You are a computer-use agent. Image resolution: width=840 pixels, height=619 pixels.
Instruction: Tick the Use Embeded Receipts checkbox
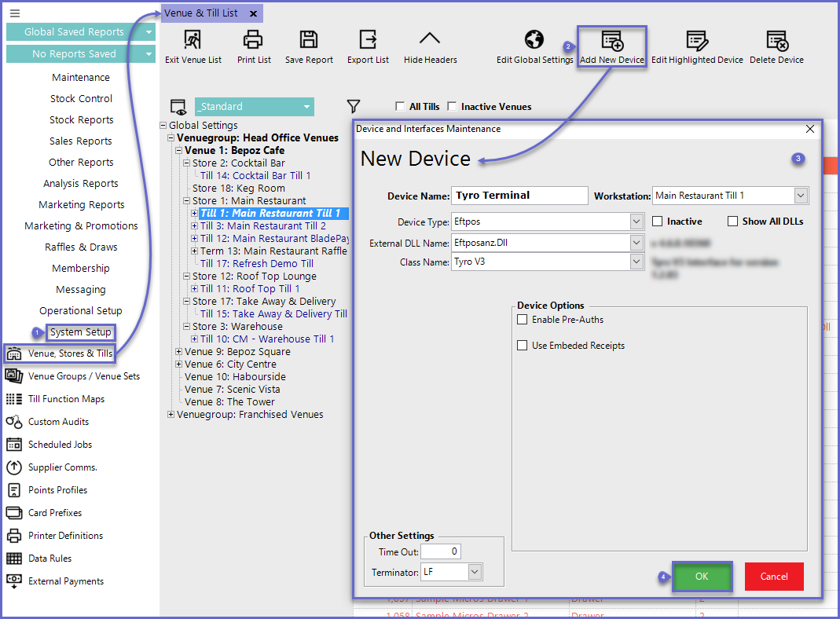523,346
